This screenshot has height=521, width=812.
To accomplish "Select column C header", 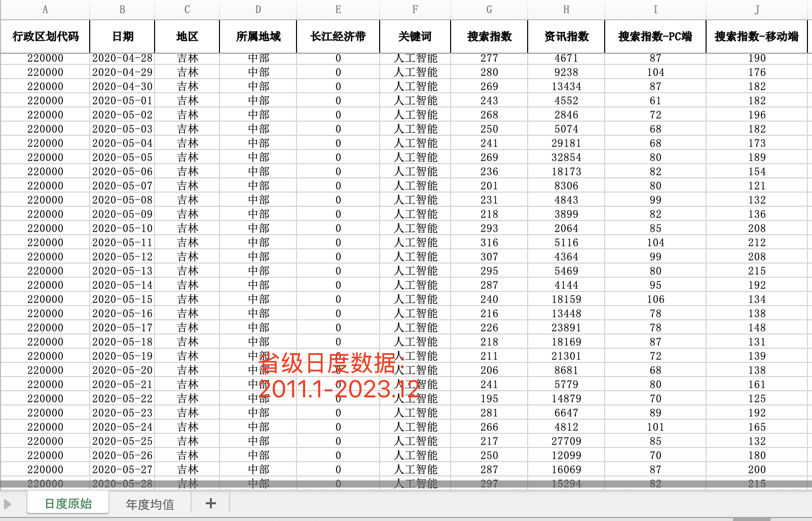I will point(187,10).
